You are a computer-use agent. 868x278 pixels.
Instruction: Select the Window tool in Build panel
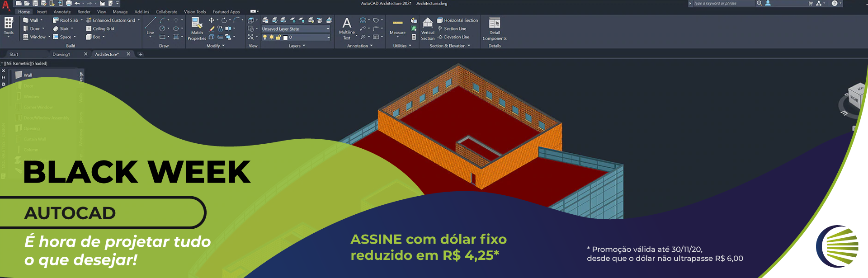[34, 37]
